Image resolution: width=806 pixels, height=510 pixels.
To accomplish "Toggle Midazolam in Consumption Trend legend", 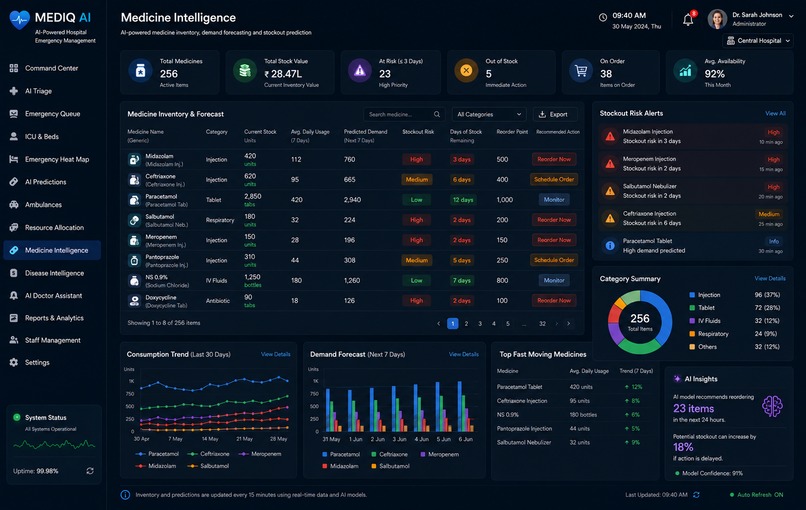I will pos(156,466).
